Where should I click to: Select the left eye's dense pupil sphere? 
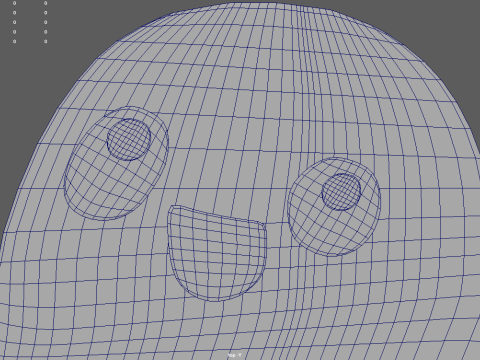click(x=129, y=139)
